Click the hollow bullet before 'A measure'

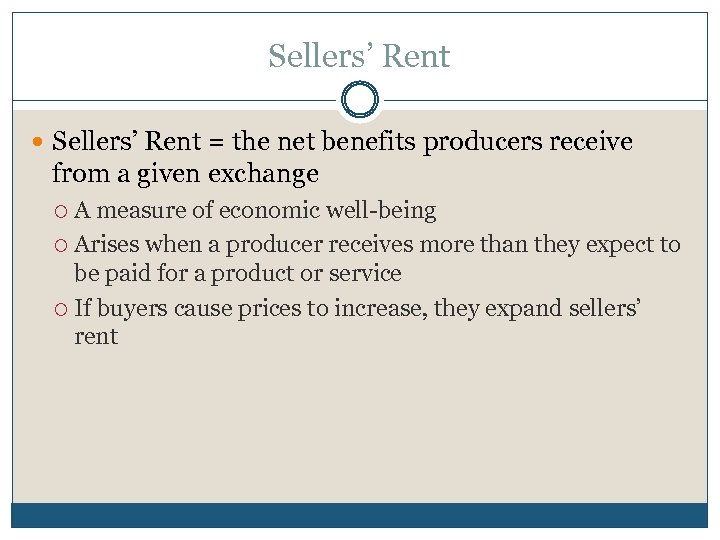pos(61,211)
